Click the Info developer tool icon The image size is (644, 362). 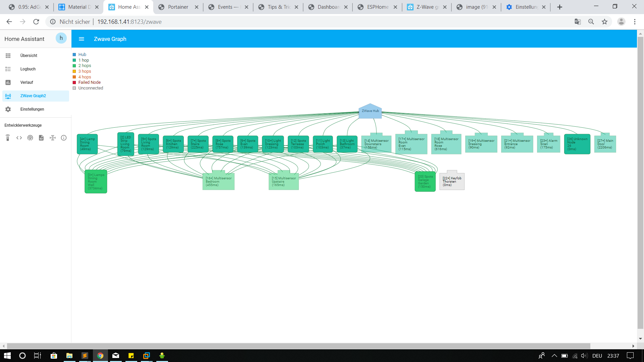pyautogui.click(x=64, y=138)
